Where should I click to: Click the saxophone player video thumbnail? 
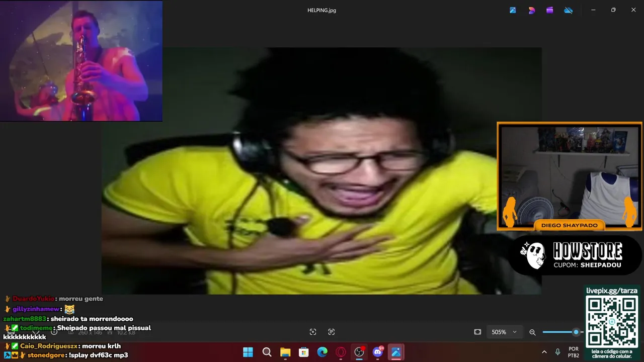81,61
